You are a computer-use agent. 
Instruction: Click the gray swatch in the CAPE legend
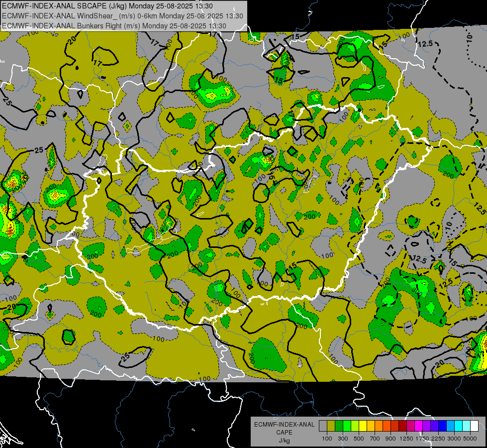[x=323, y=426]
